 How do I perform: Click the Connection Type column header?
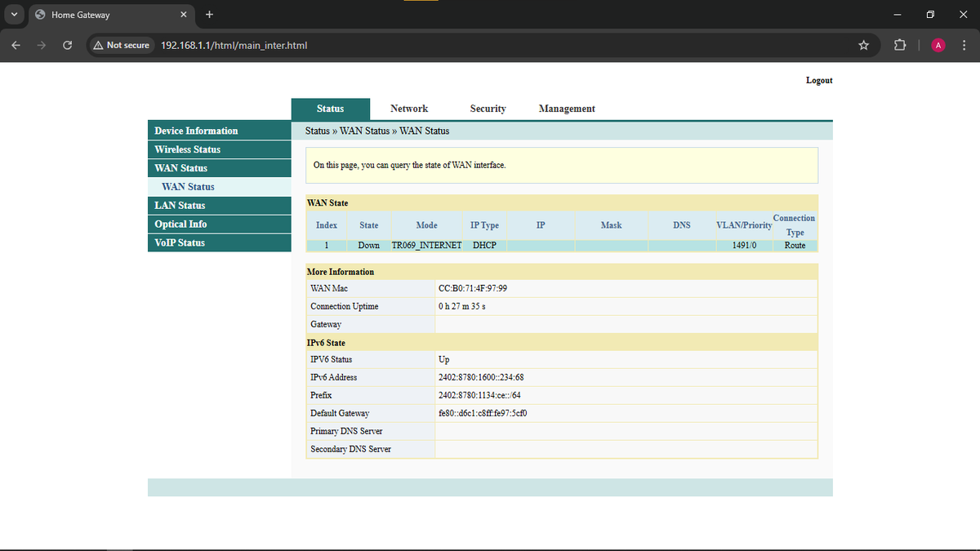[x=794, y=225]
